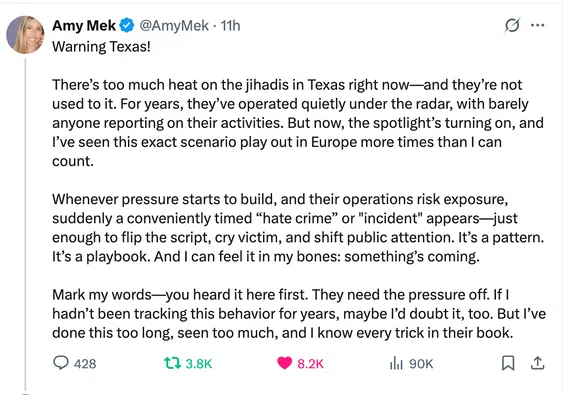Image resolution: width=568 pixels, height=395 pixels.
Task: Click the blue verified badge
Action: pyautogui.click(x=127, y=26)
